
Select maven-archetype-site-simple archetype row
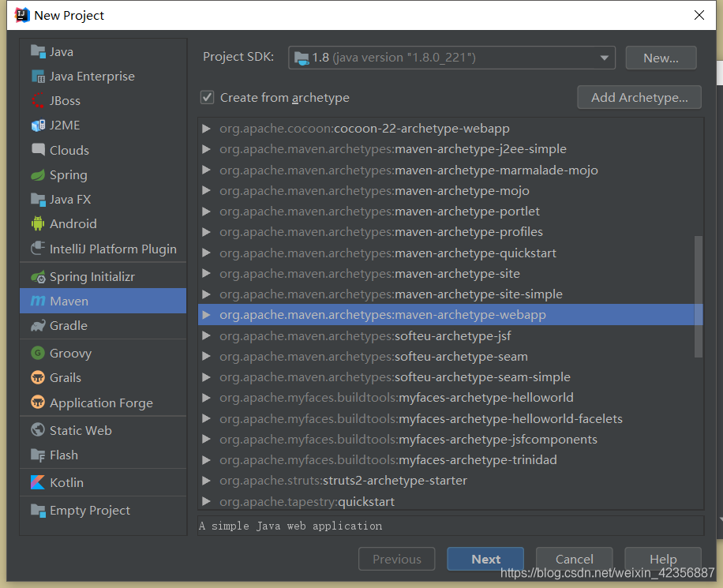click(x=451, y=294)
